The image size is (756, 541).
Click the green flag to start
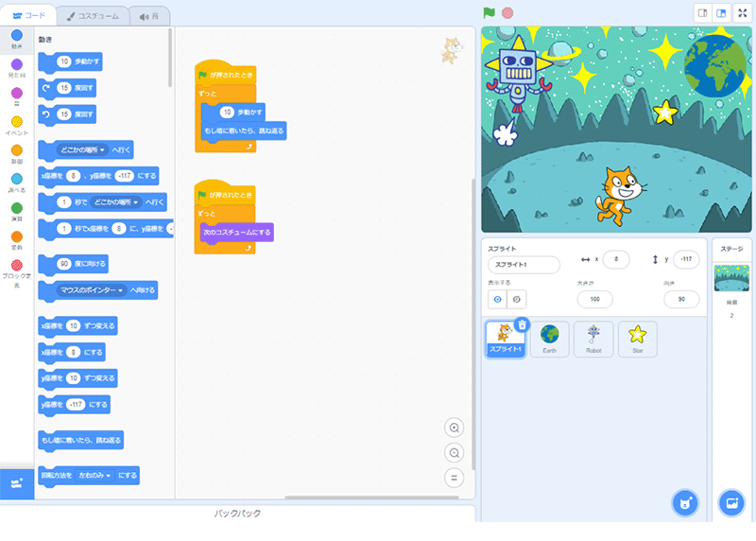489,13
